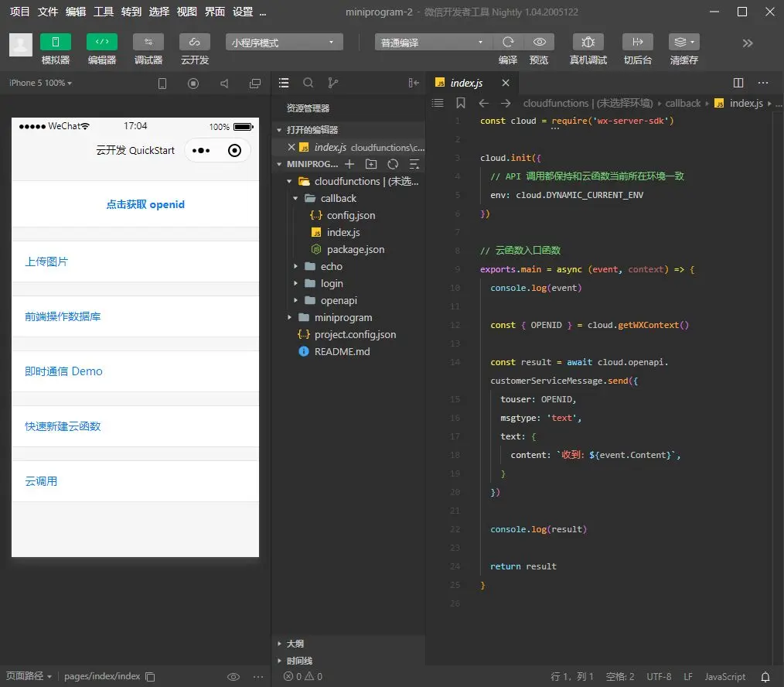784x687 pixels.
Task: Click the notification bell in the status bar
Action: [x=765, y=676]
